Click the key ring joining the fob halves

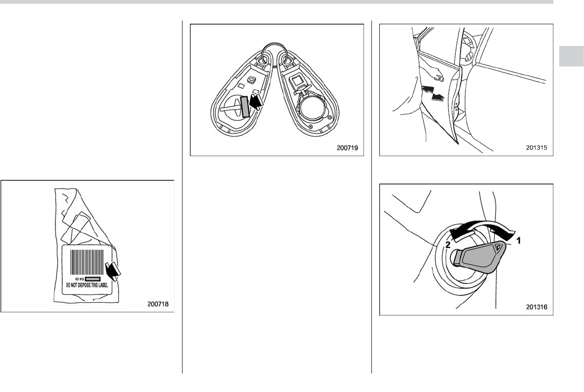pos(274,54)
